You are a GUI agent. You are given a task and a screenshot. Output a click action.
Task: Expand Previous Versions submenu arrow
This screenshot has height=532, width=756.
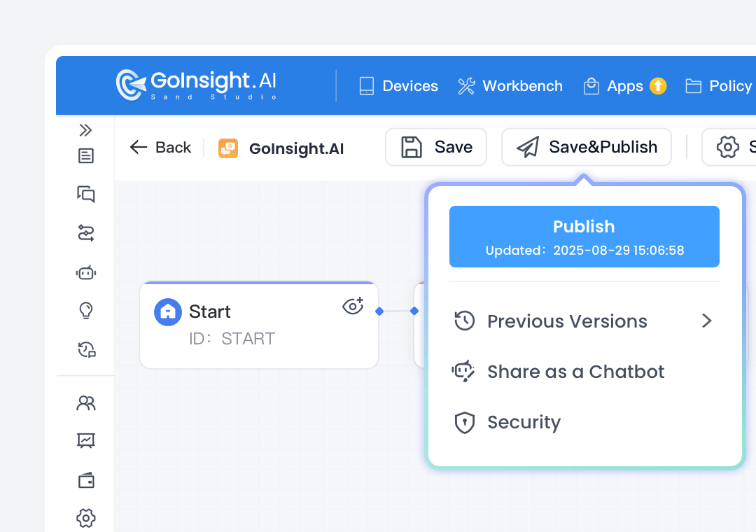[x=706, y=321]
